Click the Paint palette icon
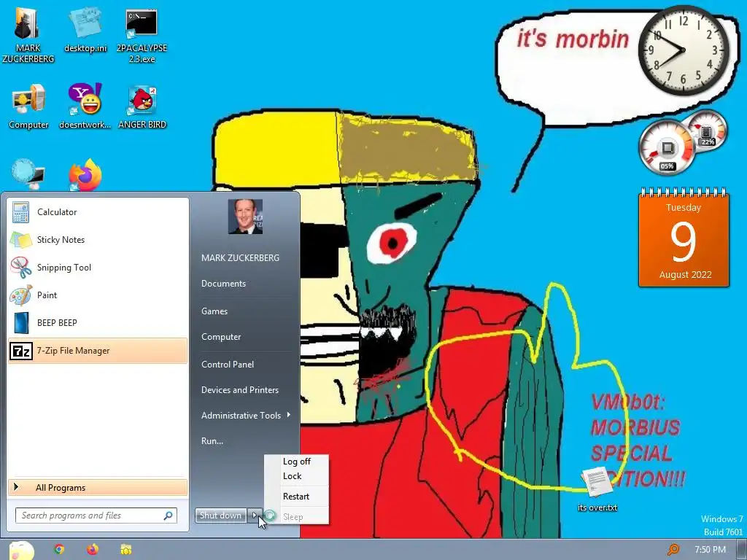Viewport: 747px width, 560px height. click(x=20, y=295)
